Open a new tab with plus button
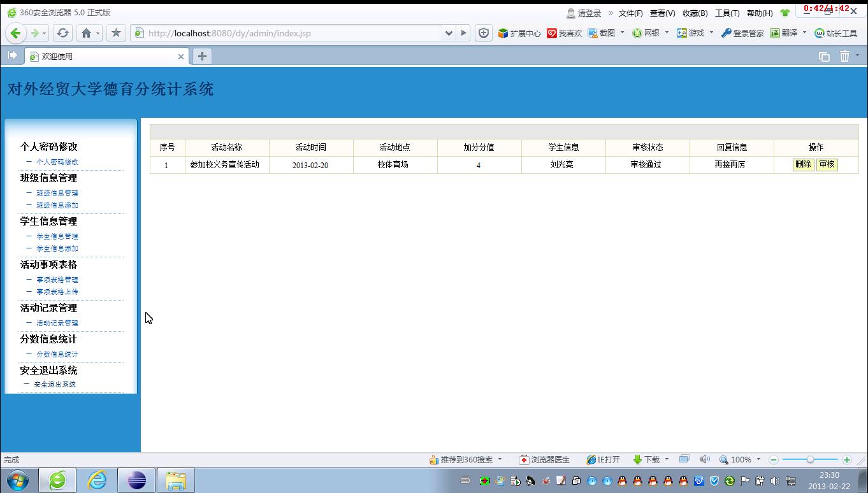The height and width of the screenshot is (493, 868). click(202, 56)
